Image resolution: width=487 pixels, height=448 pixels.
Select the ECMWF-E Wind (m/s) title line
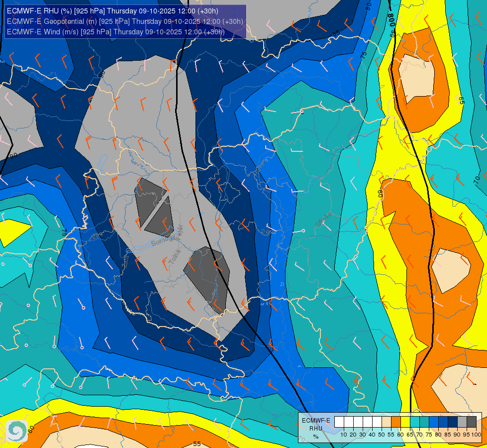tap(115, 32)
